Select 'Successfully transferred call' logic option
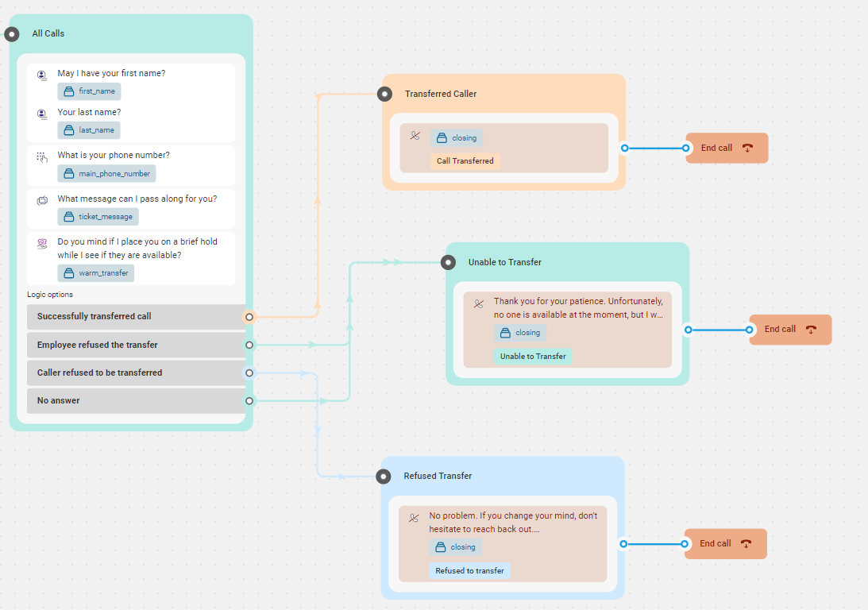 136,317
